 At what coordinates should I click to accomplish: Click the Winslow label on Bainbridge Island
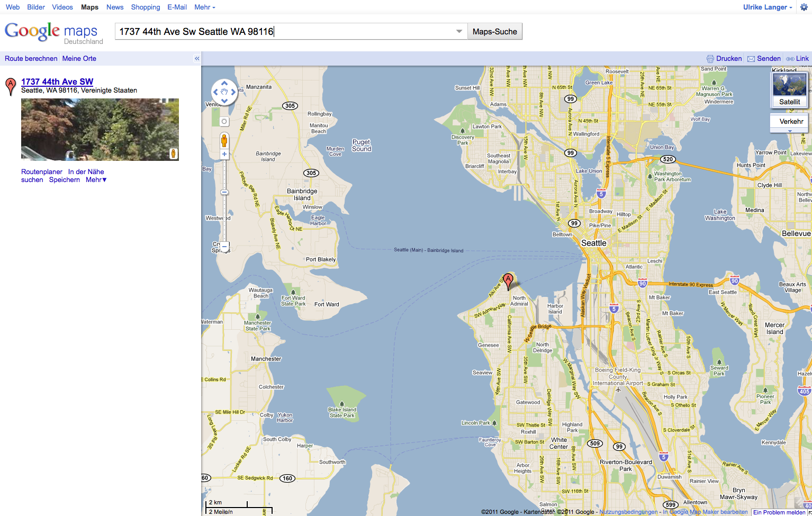[x=312, y=207]
